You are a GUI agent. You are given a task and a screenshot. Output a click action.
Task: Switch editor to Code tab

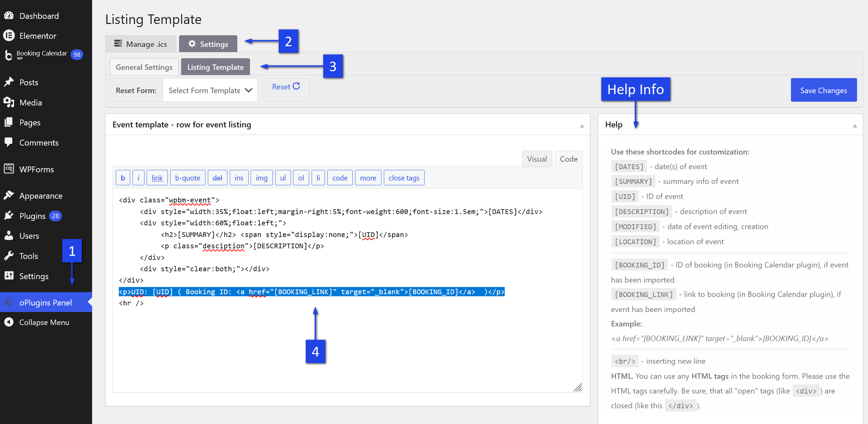(569, 159)
